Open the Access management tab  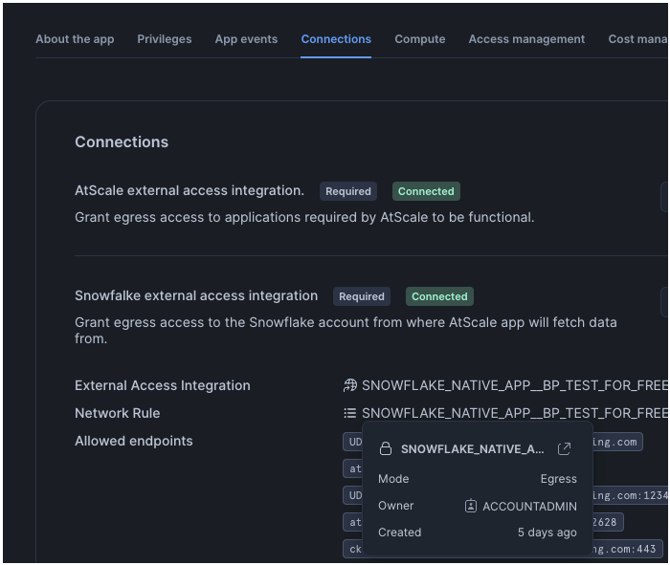(x=526, y=39)
